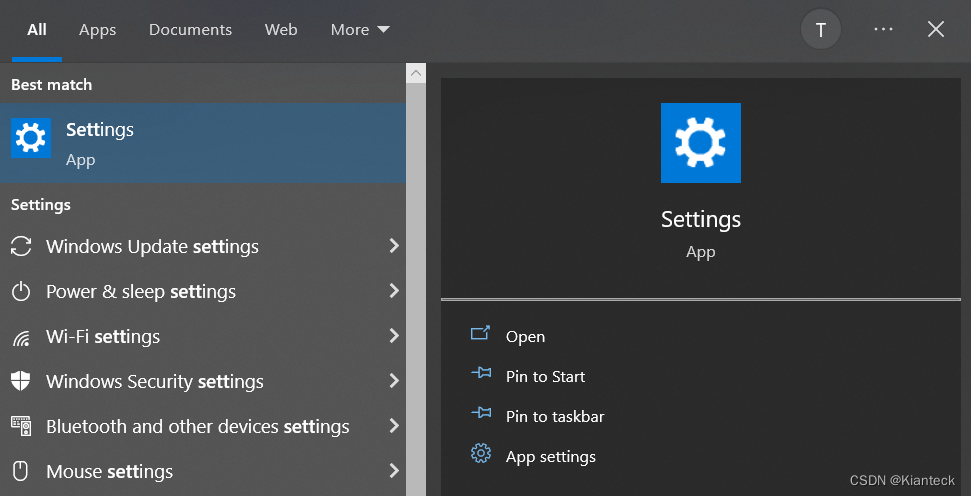The width and height of the screenshot is (971, 496).
Task: Close the search panel with X
Action: click(x=936, y=29)
